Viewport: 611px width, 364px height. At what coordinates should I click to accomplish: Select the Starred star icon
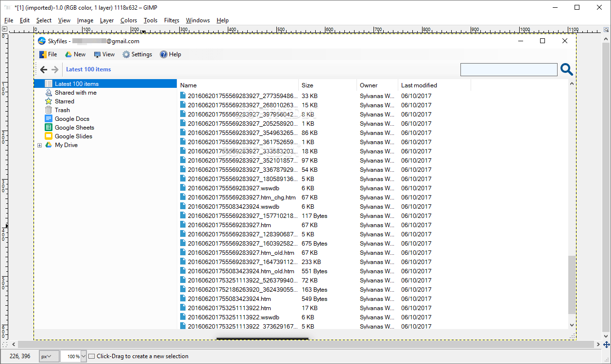pyautogui.click(x=49, y=101)
